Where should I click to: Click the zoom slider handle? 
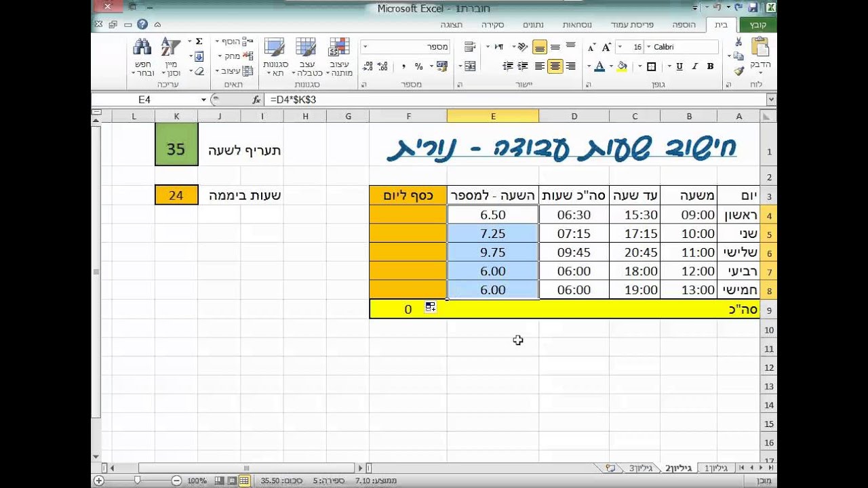click(x=138, y=481)
